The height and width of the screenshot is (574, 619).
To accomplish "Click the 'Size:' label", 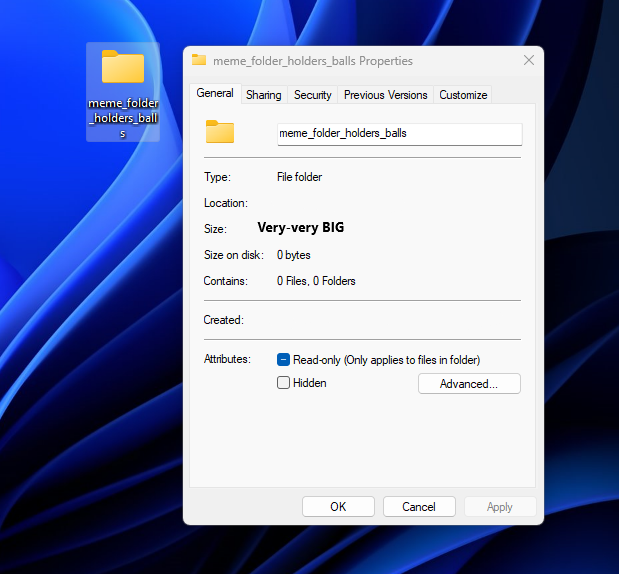I will coord(216,229).
